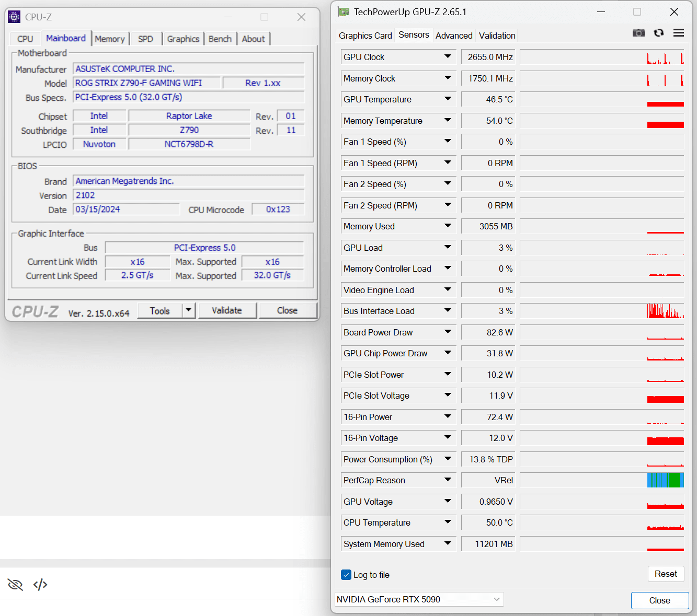Screen dimensions: 697x616
Task: Expand the Memory Temperature sensor dropdown
Action: coord(448,120)
